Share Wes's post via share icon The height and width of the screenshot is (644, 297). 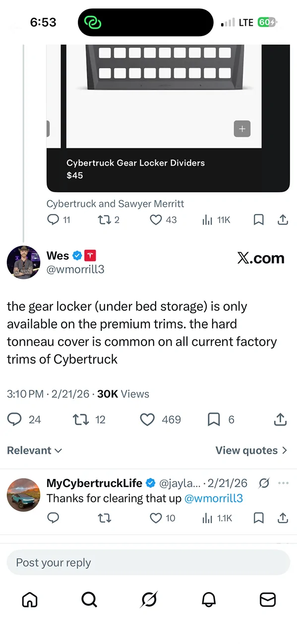(280, 420)
